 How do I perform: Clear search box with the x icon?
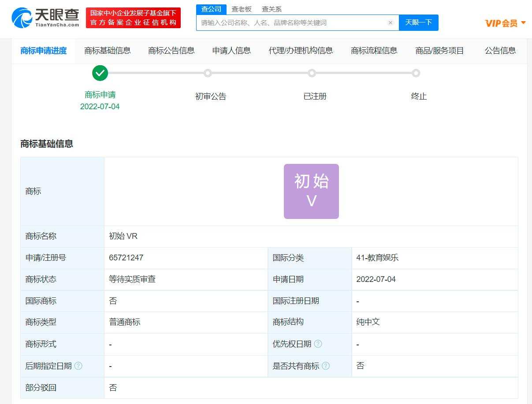(390, 23)
